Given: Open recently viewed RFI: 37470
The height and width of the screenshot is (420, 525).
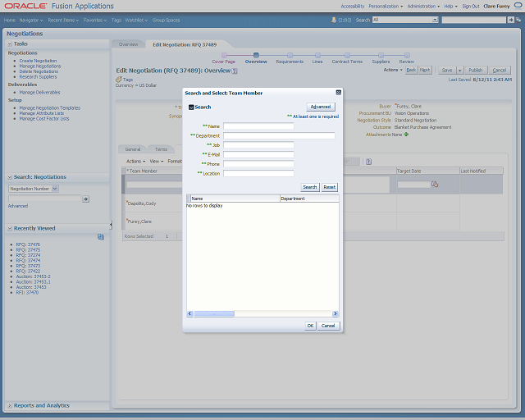Looking at the screenshot, I should [27, 293].
